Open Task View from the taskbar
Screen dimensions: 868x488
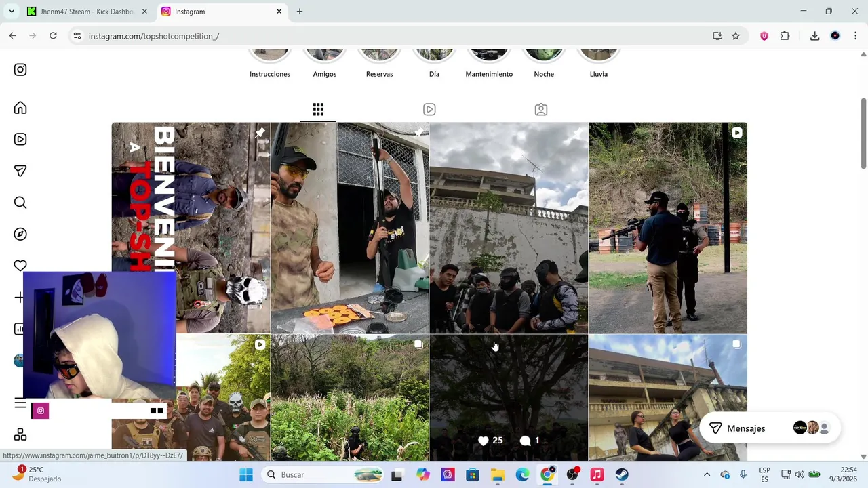397,474
